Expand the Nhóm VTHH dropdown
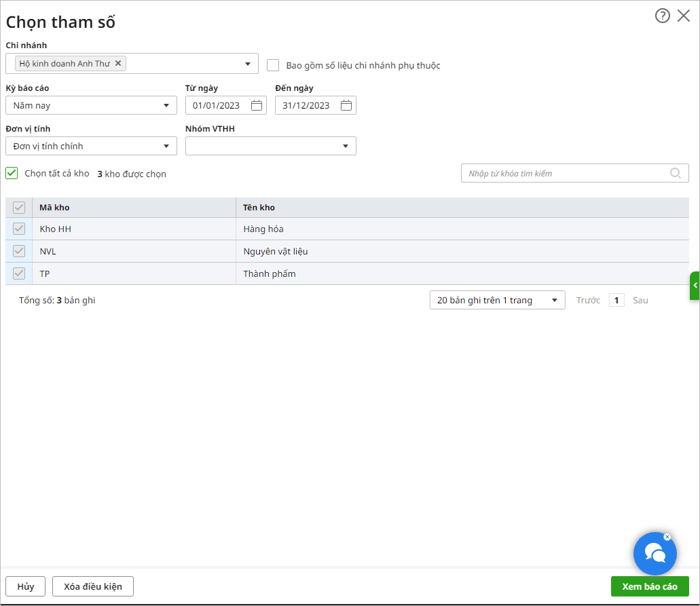The width and height of the screenshot is (700, 606). (x=346, y=146)
